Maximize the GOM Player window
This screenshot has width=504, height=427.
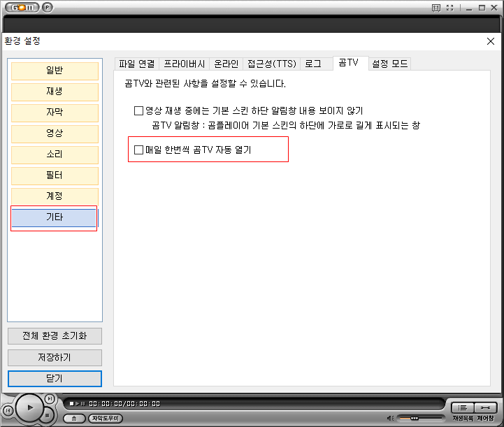coord(482,8)
